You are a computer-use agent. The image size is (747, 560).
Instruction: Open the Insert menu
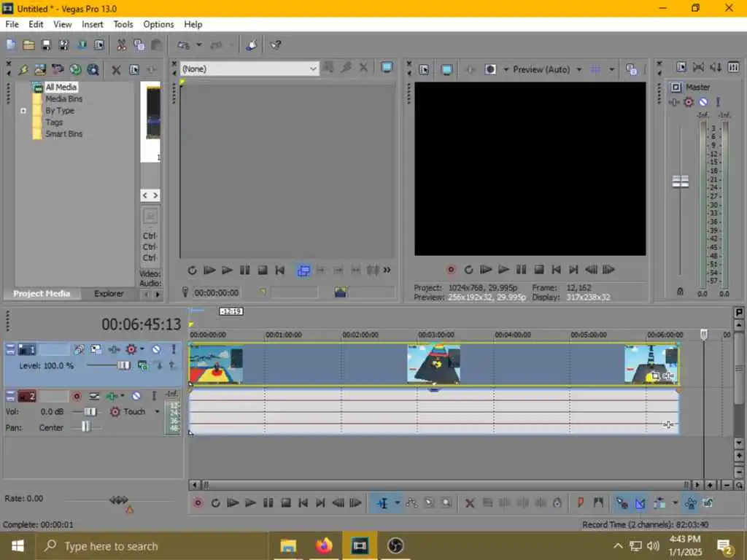click(x=93, y=24)
